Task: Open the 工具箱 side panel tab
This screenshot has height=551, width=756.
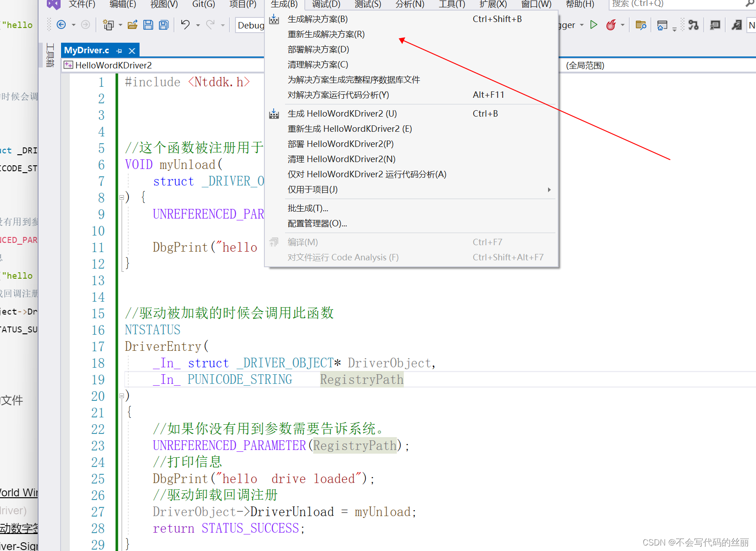Action: click(50, 55)
